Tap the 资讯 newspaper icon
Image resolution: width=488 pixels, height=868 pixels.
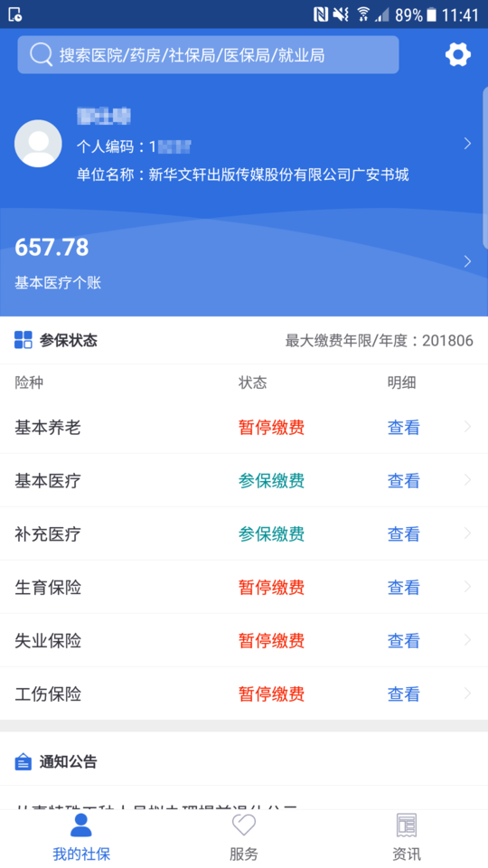tap(407, 826)
